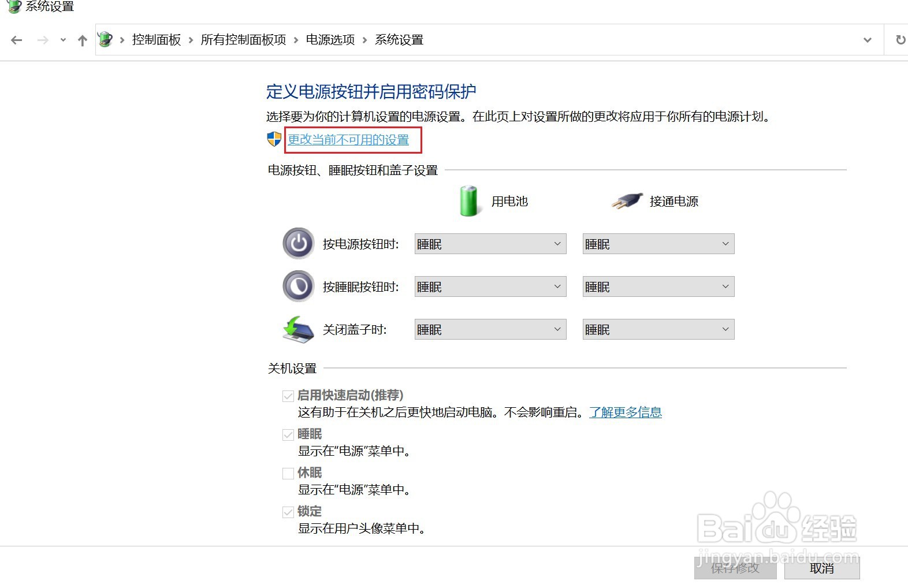
Task: Open lid close on-battery dropdown
Action: pos(490,329)
